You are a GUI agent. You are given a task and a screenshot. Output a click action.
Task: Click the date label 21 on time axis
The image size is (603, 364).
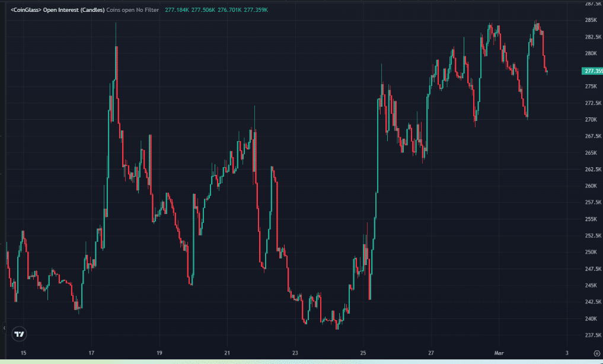pyautogui.click(x=227, y=353)
